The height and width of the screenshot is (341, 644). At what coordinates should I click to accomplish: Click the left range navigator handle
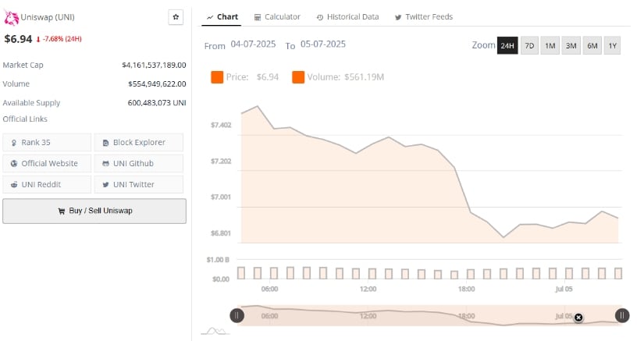click(237, 315)
